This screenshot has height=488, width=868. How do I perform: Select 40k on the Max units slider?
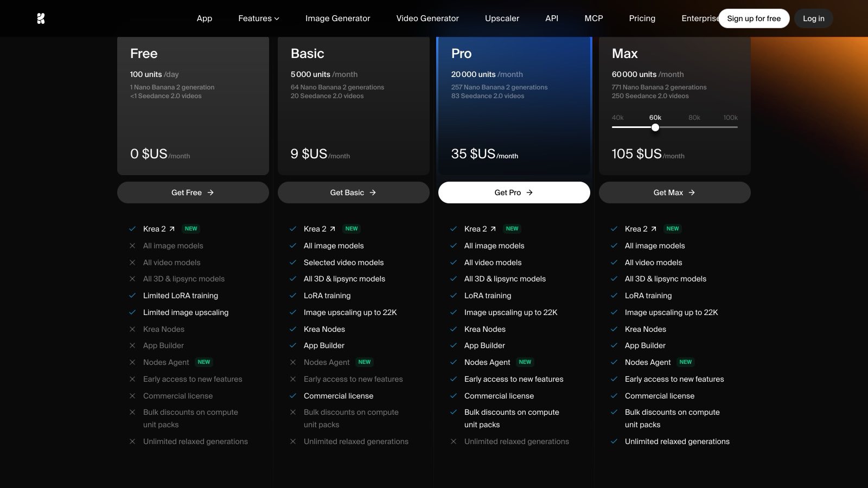(617, 118)
